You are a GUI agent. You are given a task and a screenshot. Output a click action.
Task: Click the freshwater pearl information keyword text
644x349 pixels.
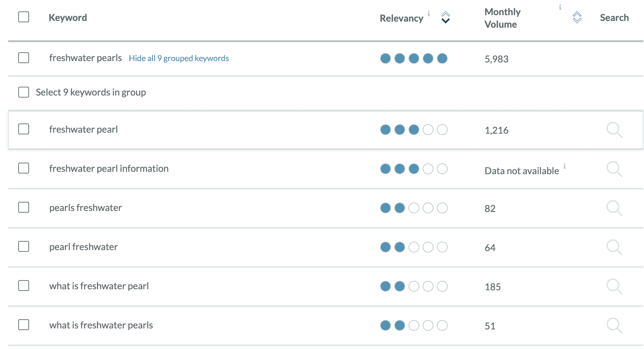[109, 168]
